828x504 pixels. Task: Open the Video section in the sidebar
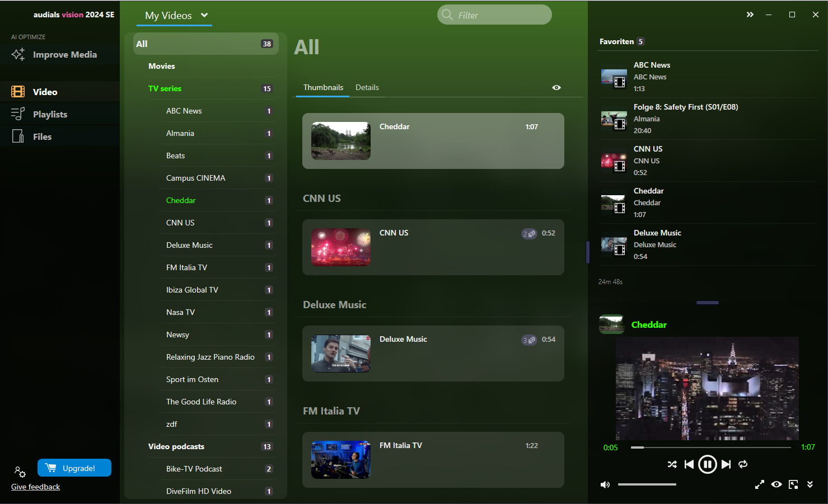[x=60, y=92]
